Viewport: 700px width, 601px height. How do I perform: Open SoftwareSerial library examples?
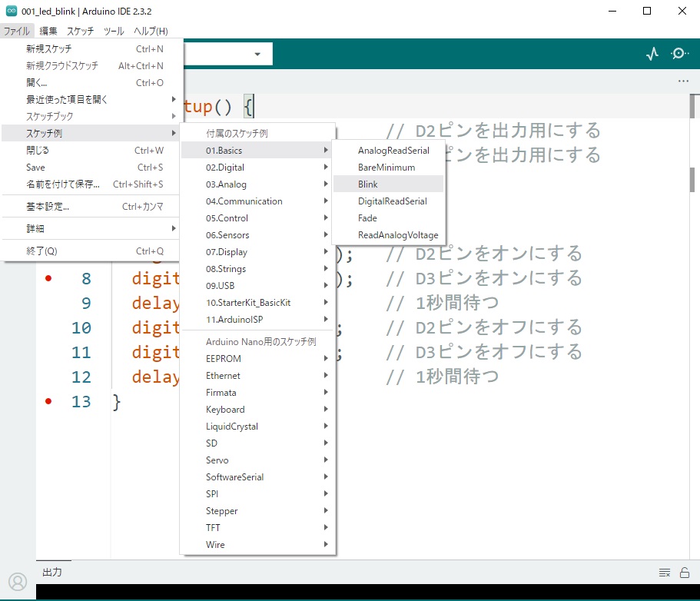tap(257, 476)
